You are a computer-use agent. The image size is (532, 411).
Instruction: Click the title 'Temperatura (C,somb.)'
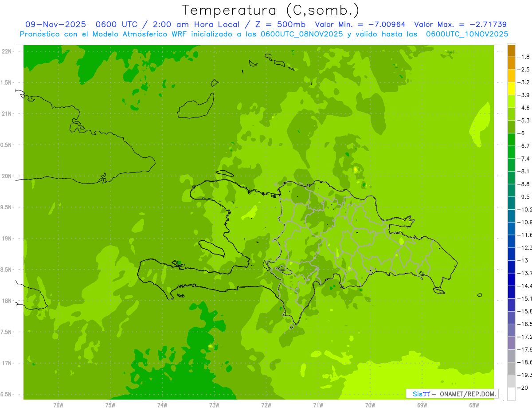tap(271, 10)
